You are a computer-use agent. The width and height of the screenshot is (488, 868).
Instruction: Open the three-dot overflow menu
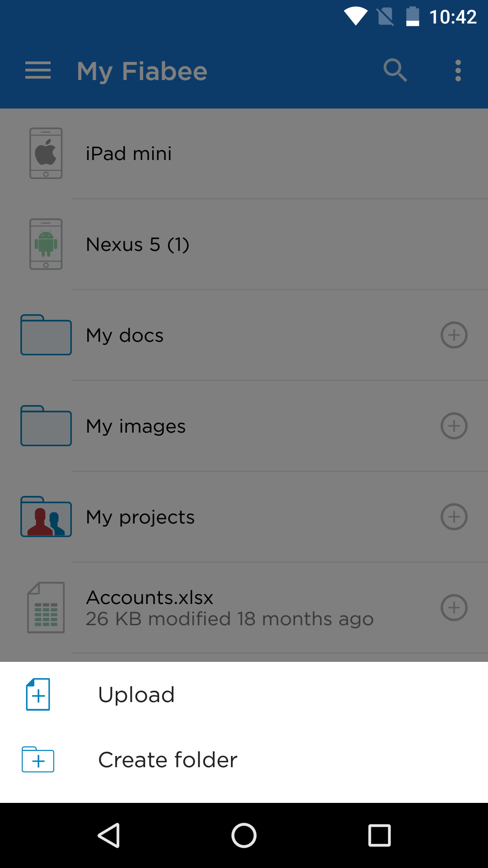458,71
